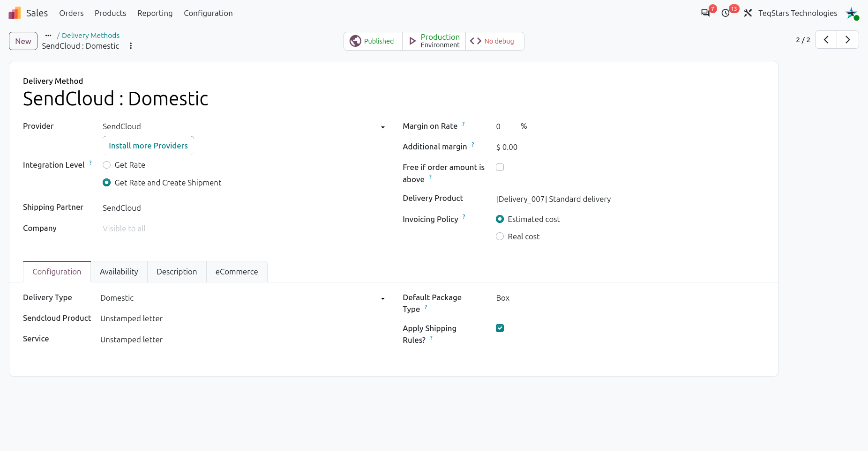This screenshot has height=451, width=868.
Task: Show Default Package Type help tooltip
Action: pos(426,307)
